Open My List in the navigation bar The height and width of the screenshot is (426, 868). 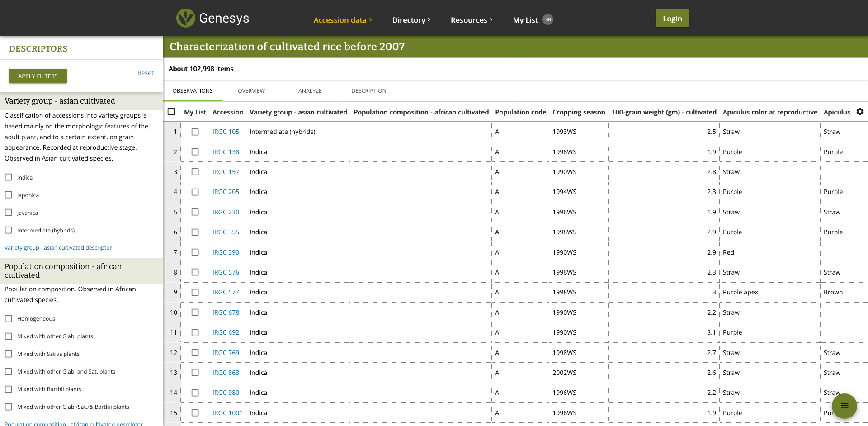coord(525,20)
